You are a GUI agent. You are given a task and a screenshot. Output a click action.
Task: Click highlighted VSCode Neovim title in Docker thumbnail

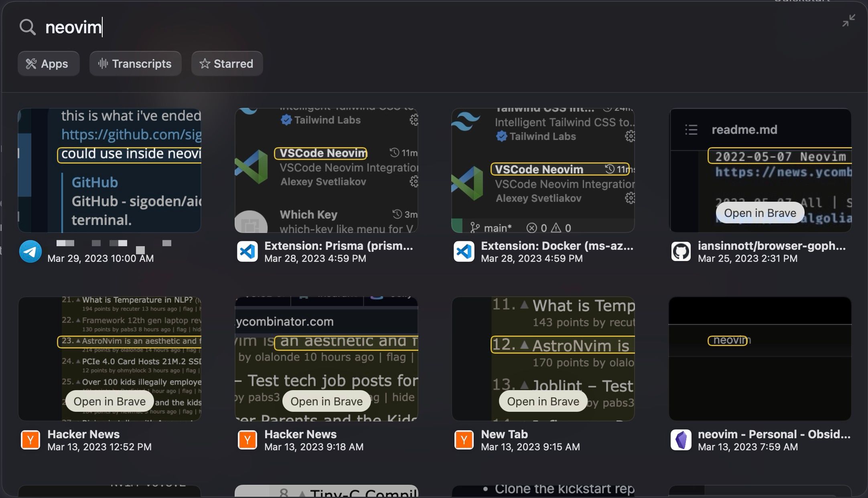pyautogui.click(x=560, y=169)
